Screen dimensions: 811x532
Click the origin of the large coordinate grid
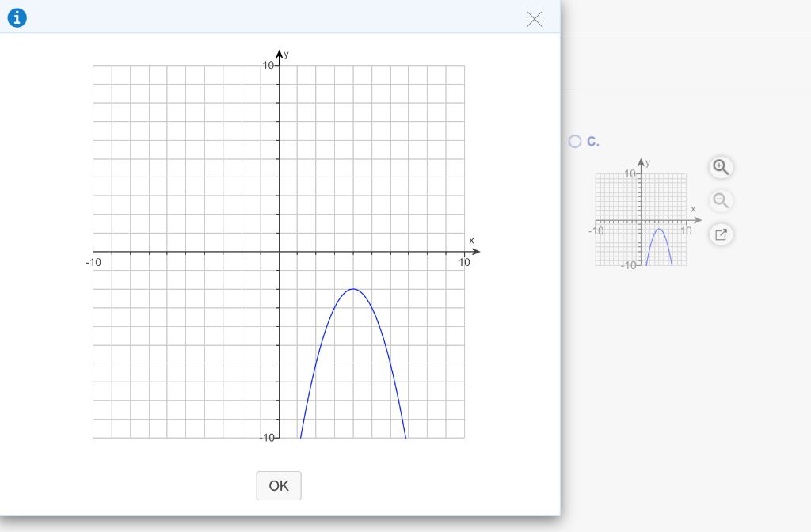click(x=279, y=252)
